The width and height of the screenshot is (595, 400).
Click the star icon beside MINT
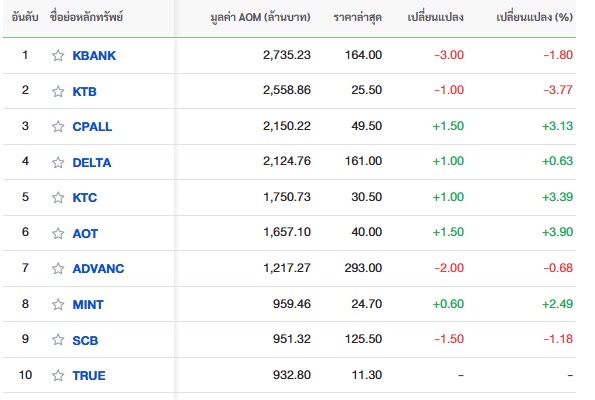[58, 304]
